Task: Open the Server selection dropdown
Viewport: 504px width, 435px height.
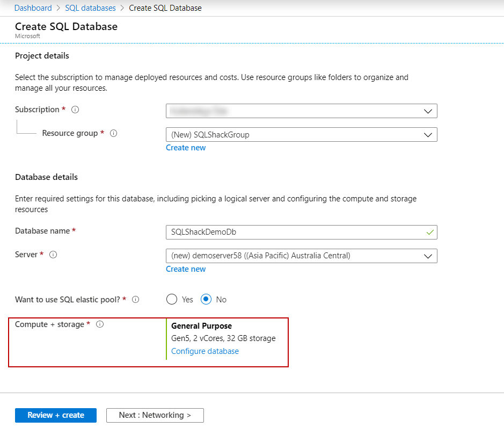Action: (x=301, y=256)
